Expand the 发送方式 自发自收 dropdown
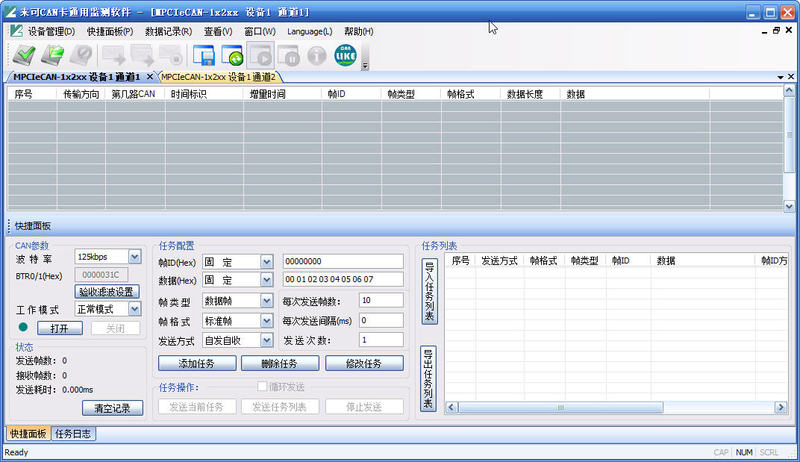The width and height of the screenshot is (800, 462). [x=267, y=340]
